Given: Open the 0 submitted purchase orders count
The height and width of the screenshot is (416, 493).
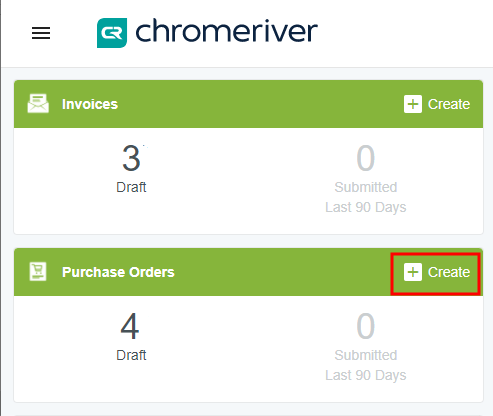Looking at the screenshot, I should pos(366,326).
